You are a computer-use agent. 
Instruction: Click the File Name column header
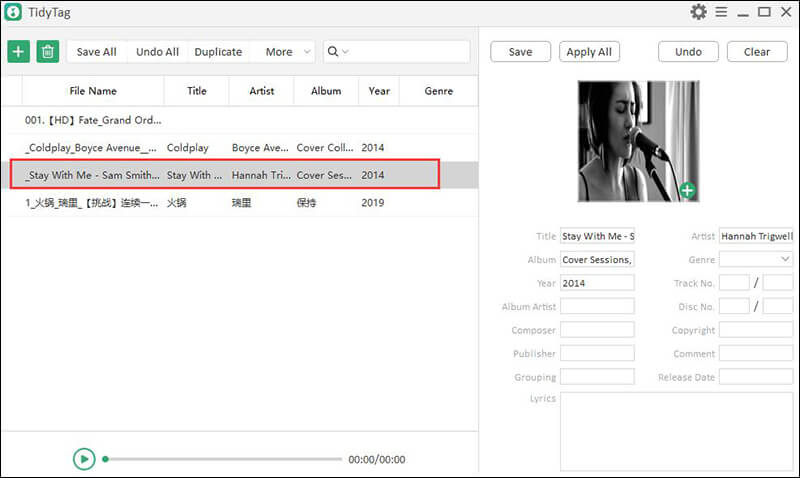tap(93, 91)
